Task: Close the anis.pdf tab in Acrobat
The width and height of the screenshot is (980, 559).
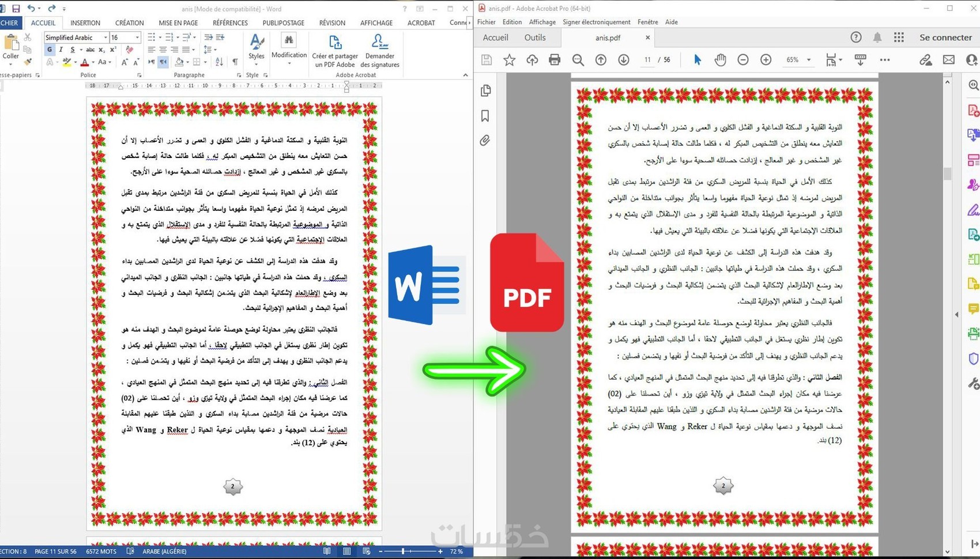Action: pyautogui.click(x=647, y=37)
